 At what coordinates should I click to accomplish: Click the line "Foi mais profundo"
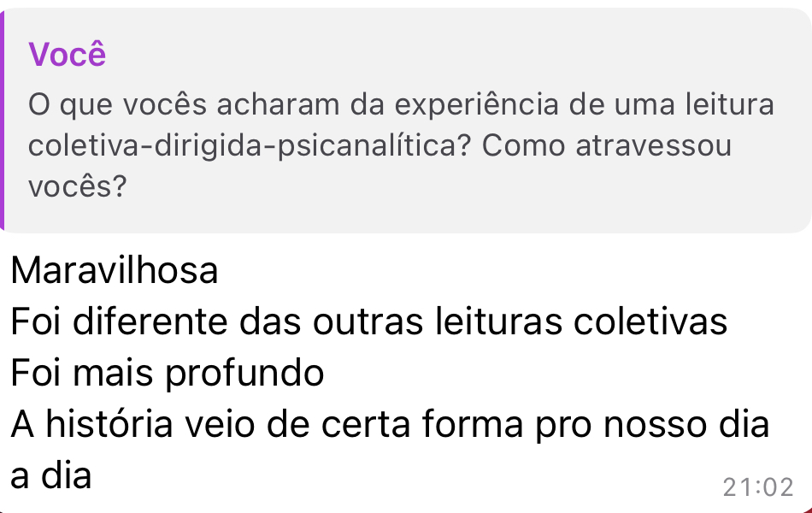click(x=168, y=374)
